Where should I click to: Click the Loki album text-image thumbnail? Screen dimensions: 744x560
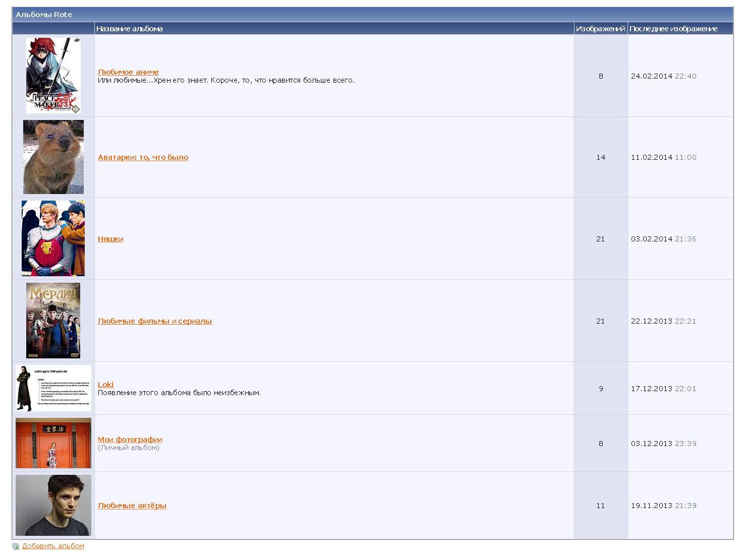point(53,388)
